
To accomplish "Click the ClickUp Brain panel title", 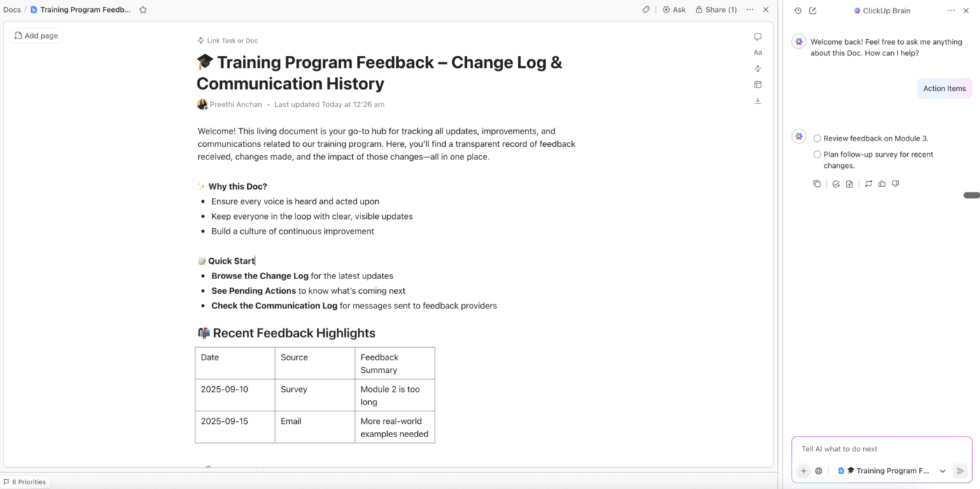I will point(882,10).
